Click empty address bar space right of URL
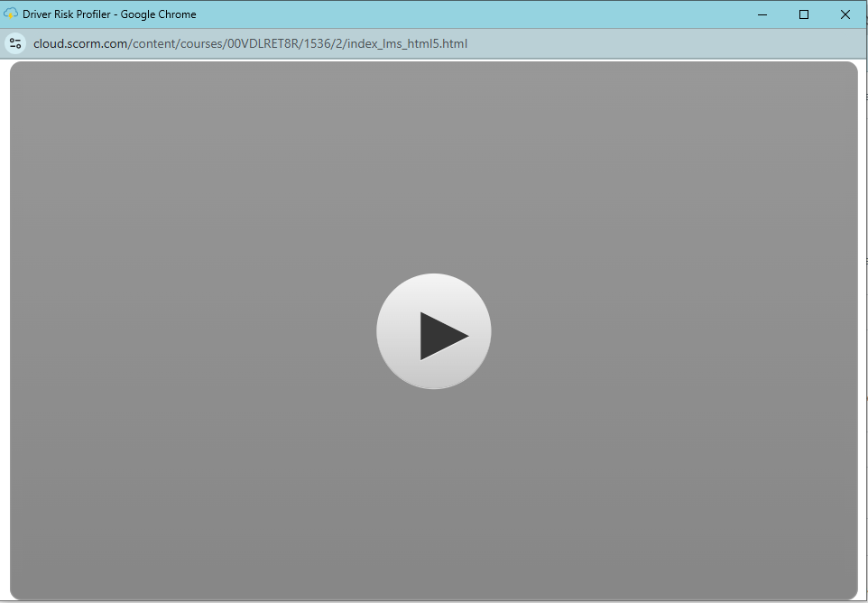The width and height of the screenshot is (868, 603). 659,43
